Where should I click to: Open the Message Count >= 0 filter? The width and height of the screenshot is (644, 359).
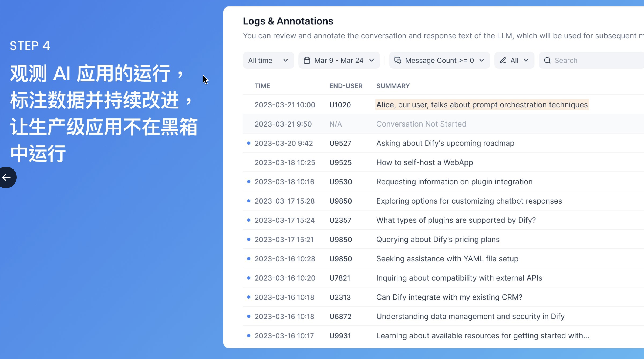tap(439, 60)
